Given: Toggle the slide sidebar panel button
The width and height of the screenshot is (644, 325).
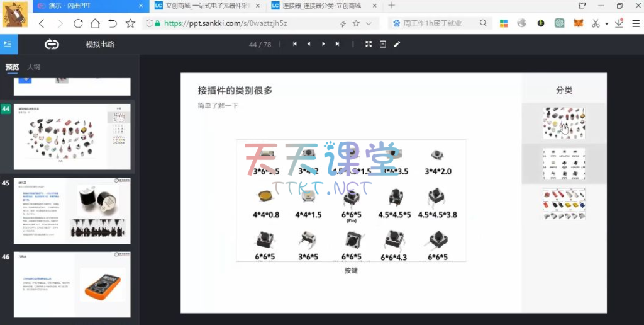Looking at the screenshot, I should tap(8, 44).
